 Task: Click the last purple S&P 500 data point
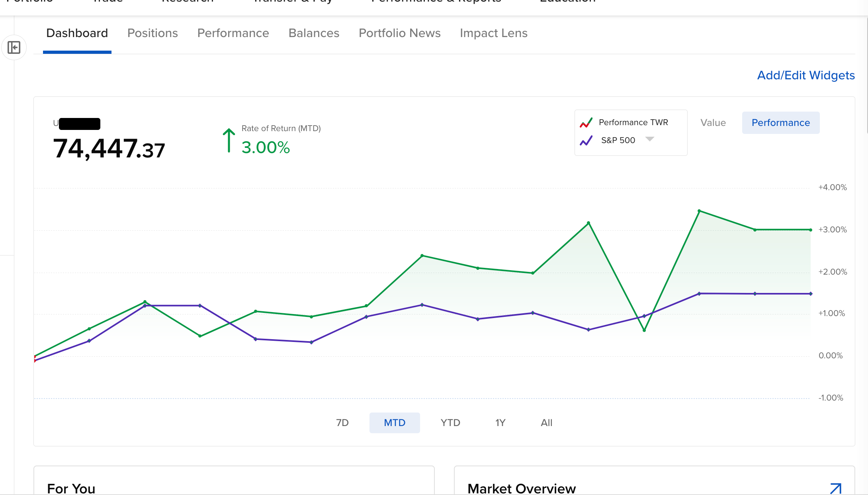click(x=811, y=294)
